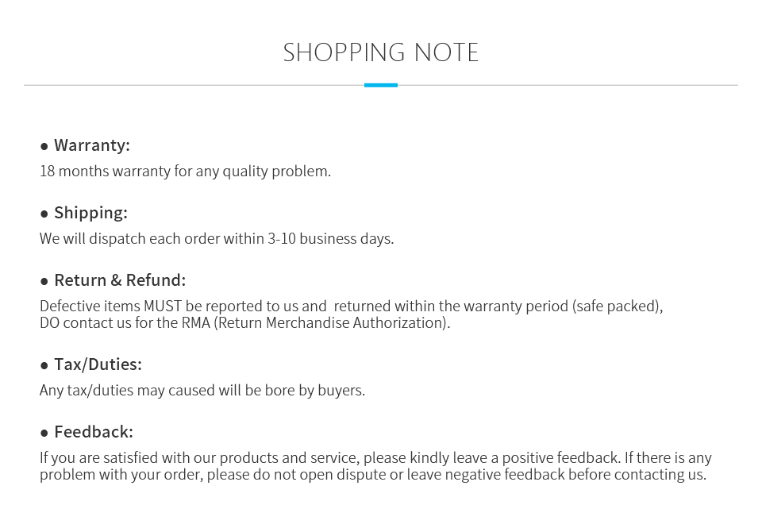Click the bullet dot beside Feedback
This screenshot has width=762, height=532.
coord(44,434)
